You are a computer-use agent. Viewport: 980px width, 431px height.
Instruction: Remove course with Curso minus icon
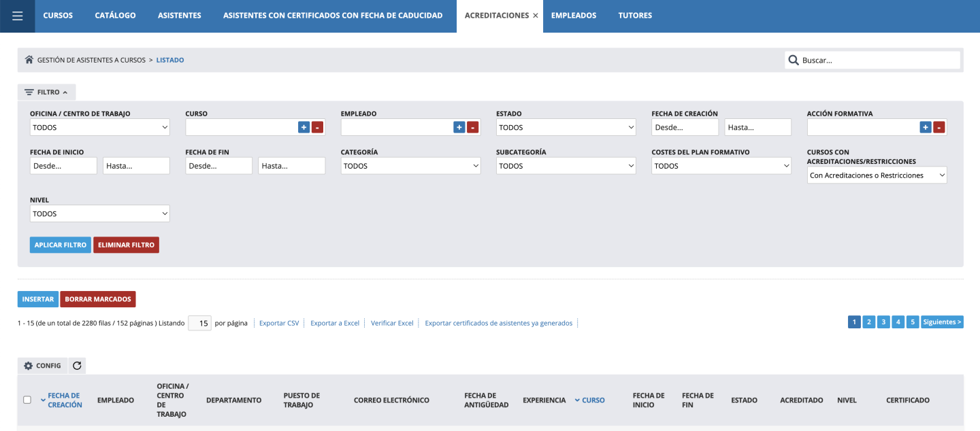point(317,127)
